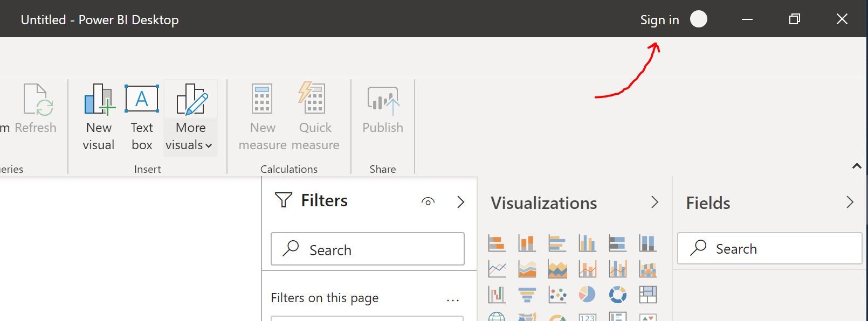Viewport: 868px width, 321px height.
Task: Choose the Stacked area chart visual
Action: point(557,269)
